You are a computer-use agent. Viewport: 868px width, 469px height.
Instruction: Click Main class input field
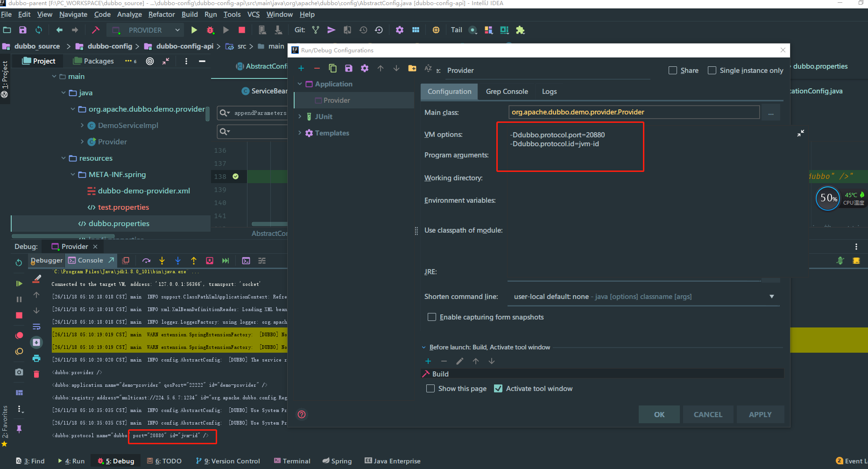click(x=634, y=112)
